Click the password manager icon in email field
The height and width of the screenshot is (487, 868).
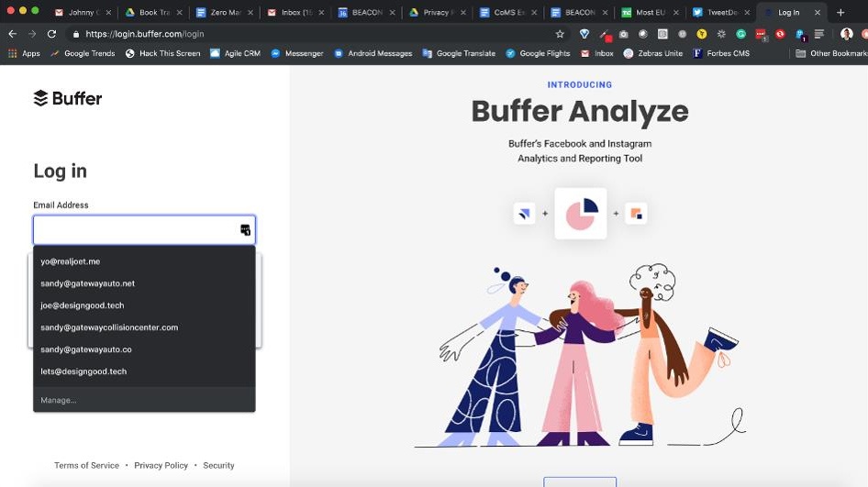(x=245, y=230)
